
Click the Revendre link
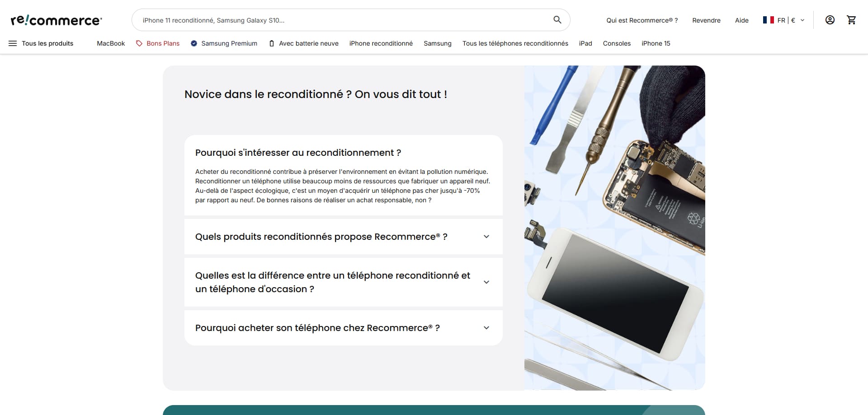pos(706,20)
